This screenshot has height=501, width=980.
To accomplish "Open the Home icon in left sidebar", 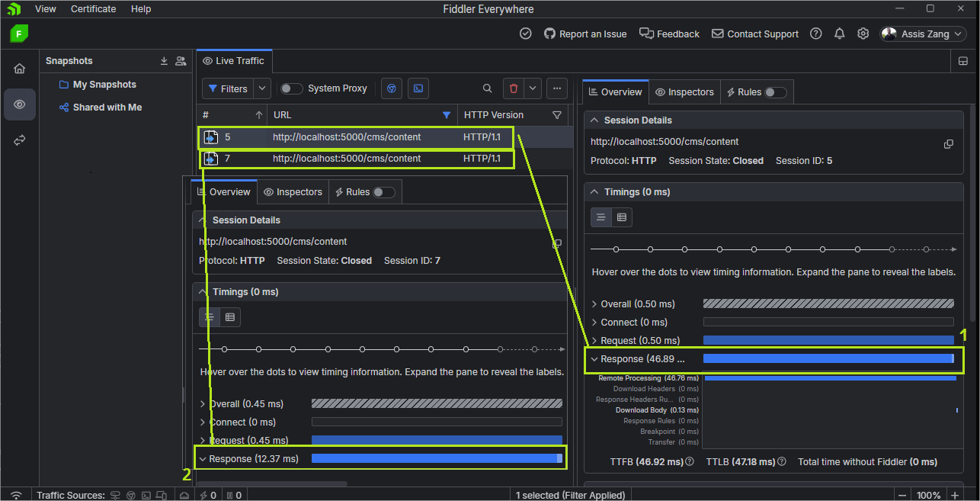I will pyautogui.click(x=20, y=69).
